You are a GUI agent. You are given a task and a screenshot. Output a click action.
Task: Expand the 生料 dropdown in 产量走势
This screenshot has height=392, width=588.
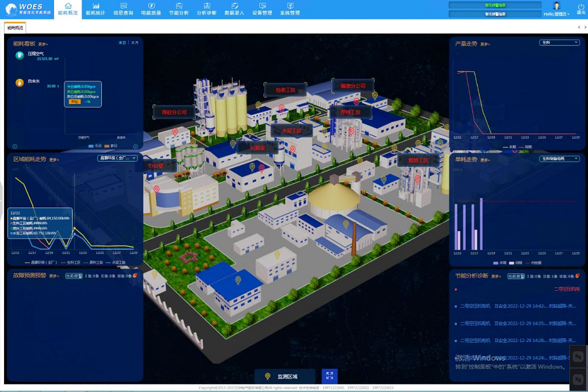(560, 42)
